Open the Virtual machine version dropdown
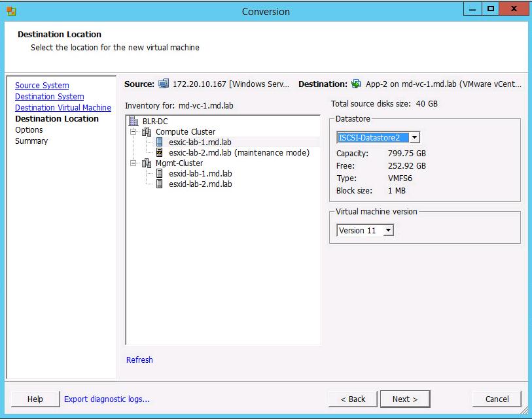 coord(388,230)
